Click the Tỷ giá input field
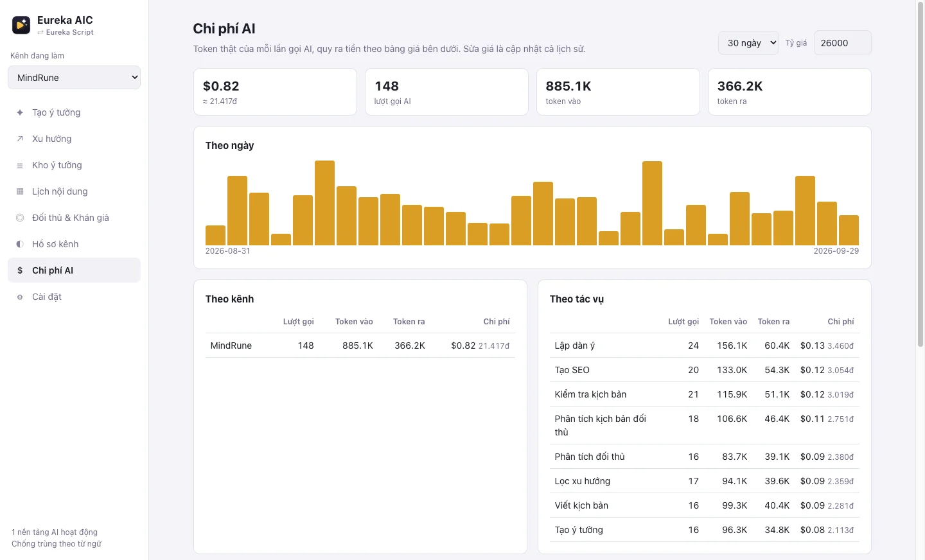 pos(842,43)
